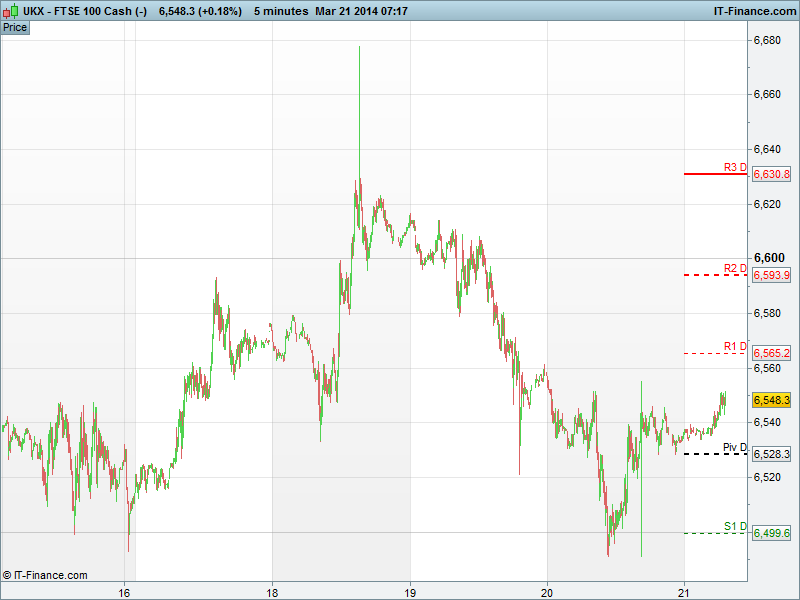The height and width of the screenshot is (600, 800).
Task: Click date label 18 on time axis
Action: tap(272, 591)
